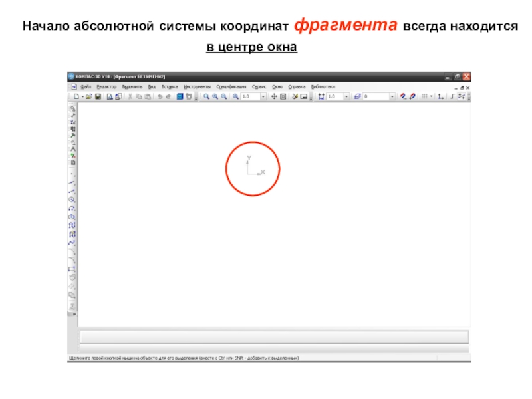532x399 pixels.
Task: Select the Circle tool in the left panel
Action: 72,199
